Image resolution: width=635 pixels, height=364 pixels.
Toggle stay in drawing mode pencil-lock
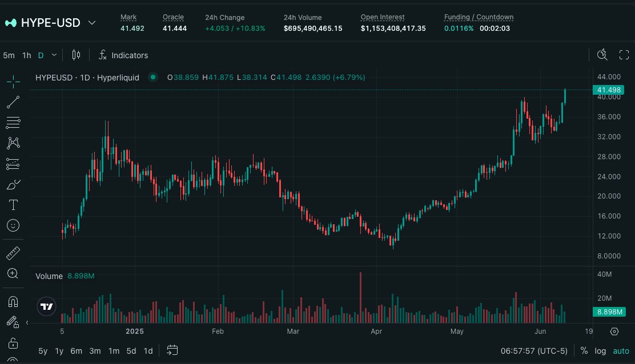[13, 322]
